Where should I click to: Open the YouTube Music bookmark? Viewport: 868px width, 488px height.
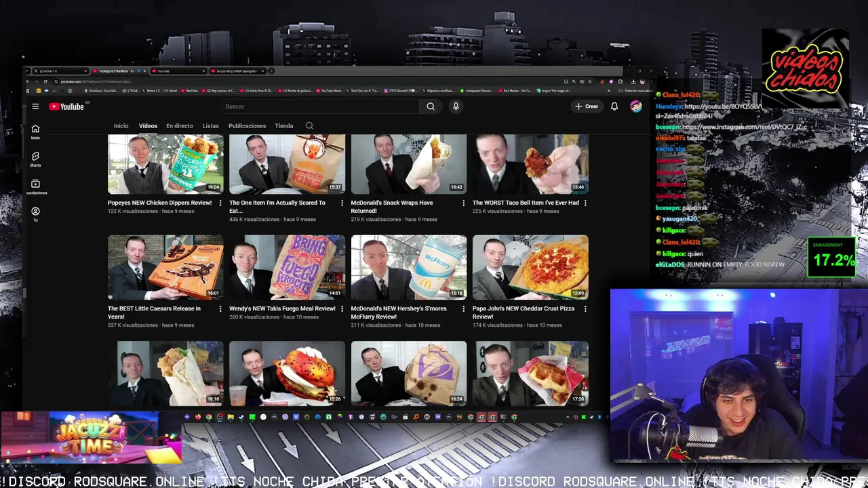click(330, 91)
